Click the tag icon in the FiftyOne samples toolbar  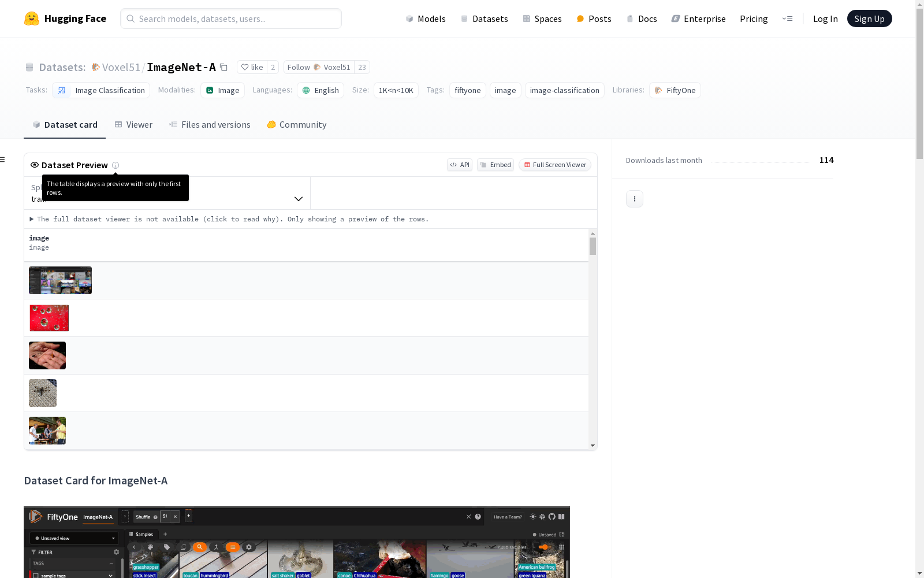166,547
